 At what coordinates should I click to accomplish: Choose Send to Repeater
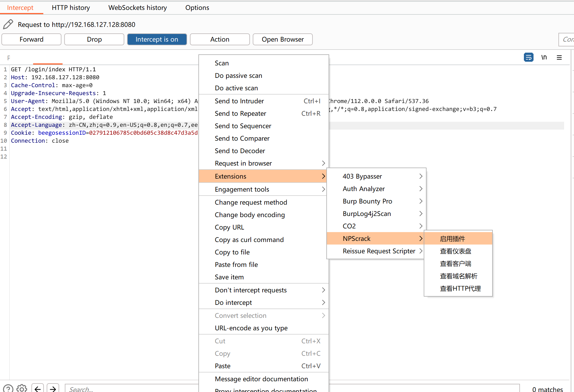click(241, 113)
